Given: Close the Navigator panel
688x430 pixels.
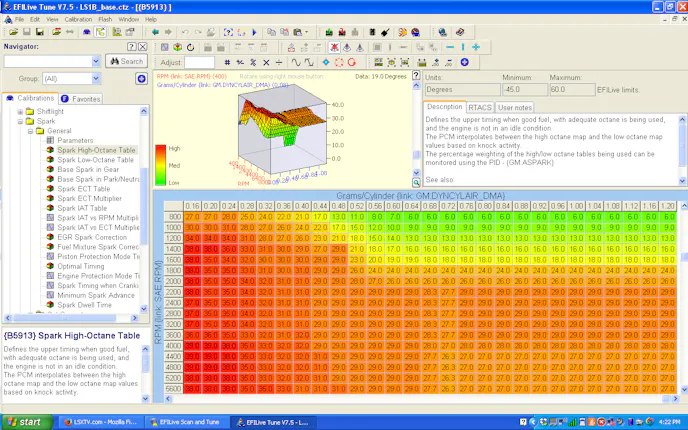Looking at the screenshot, I should (x=143, y=46).
